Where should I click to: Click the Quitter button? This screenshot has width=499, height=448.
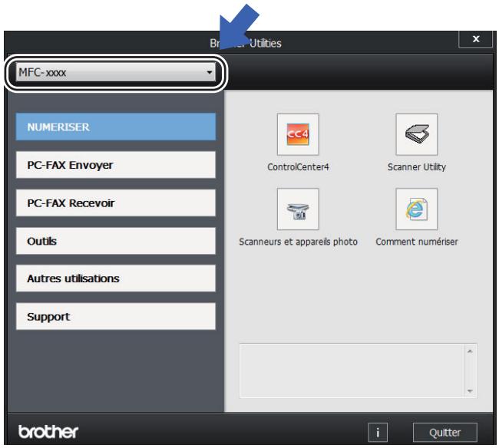click(445, 432)
